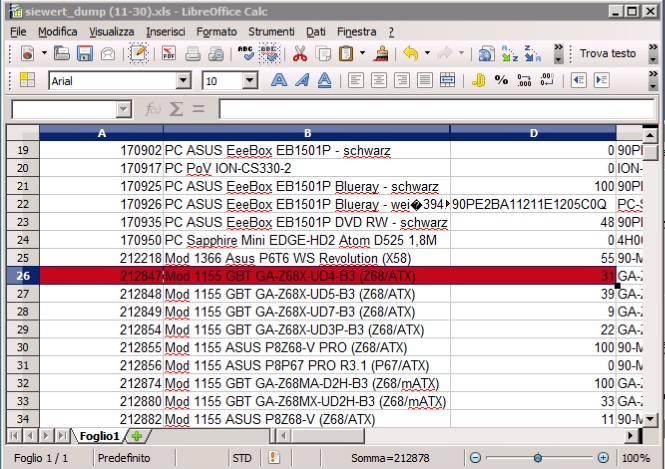Apply Currency number format icon

pyautogui.click(x=478, y=80)
